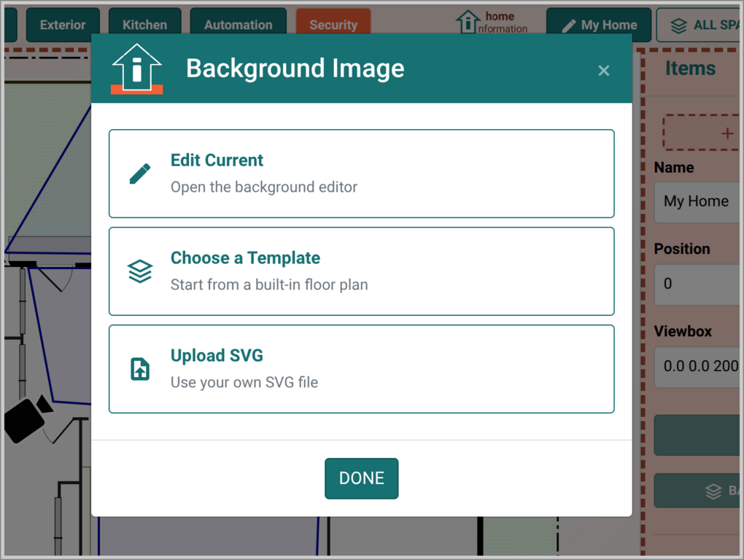The image size is (744, 560).
Task: Click the pencil icon in the My Home button
Action: (569, 26)
